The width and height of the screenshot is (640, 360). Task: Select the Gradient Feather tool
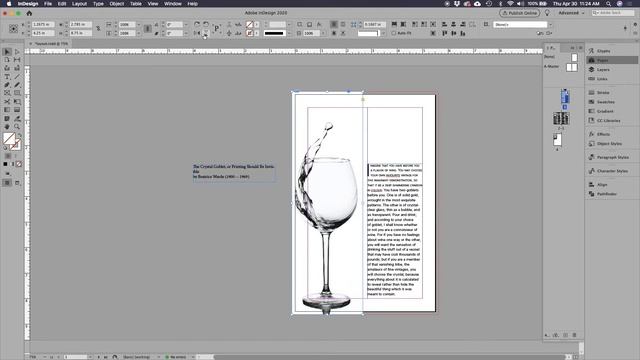(x=17, y=110)
